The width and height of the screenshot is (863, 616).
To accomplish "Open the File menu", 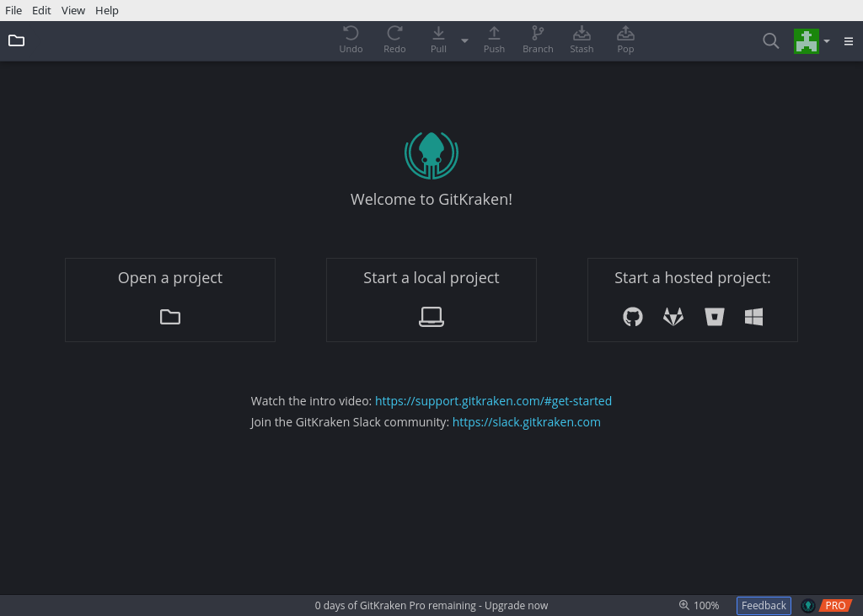I will (13, 10).
